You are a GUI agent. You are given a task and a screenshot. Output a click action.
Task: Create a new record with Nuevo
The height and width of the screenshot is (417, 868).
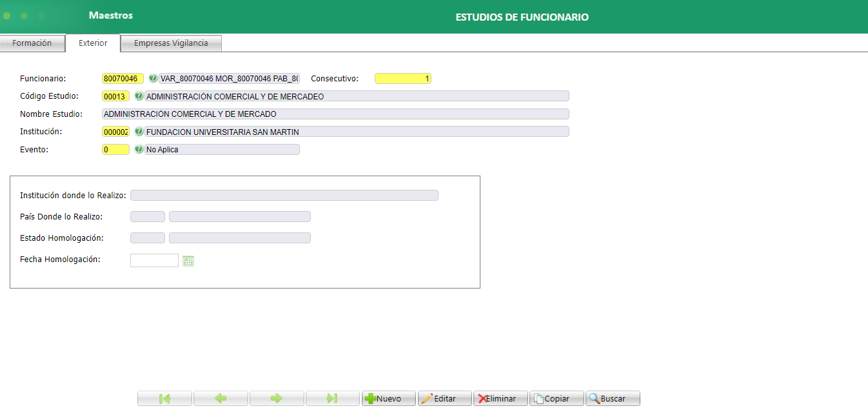(388, 398)
